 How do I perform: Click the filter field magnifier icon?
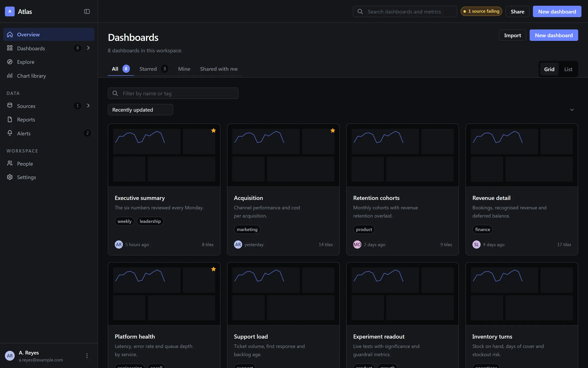coord(115,93)
